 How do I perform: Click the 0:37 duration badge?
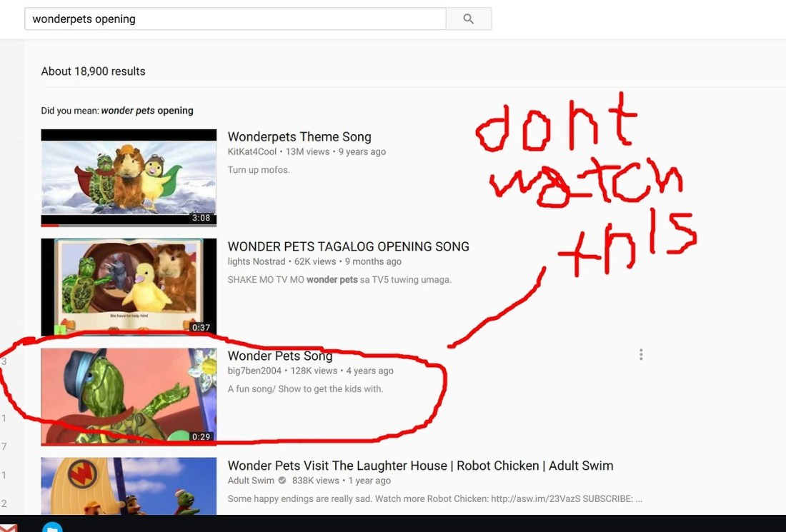pos(201,328)
